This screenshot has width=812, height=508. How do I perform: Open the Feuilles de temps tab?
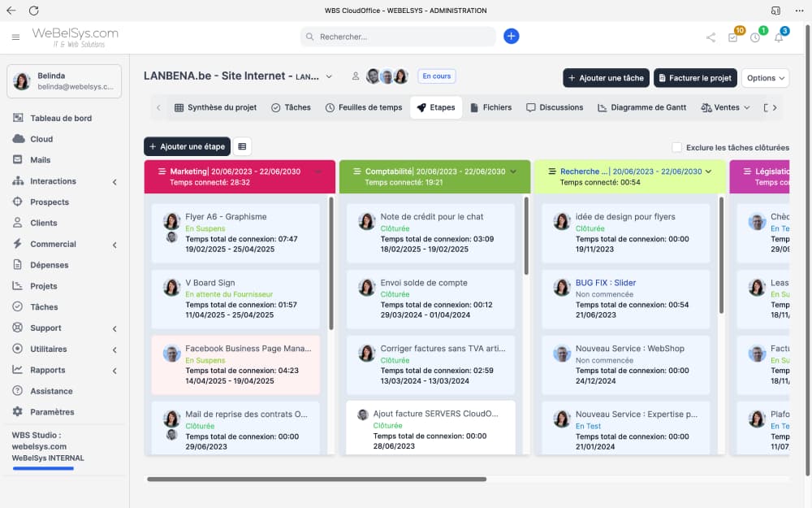point(364,107)
